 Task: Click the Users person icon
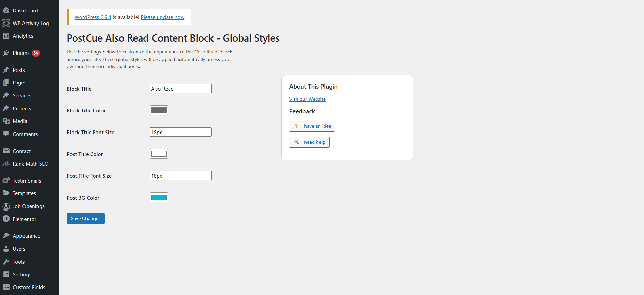click(6, 249)
